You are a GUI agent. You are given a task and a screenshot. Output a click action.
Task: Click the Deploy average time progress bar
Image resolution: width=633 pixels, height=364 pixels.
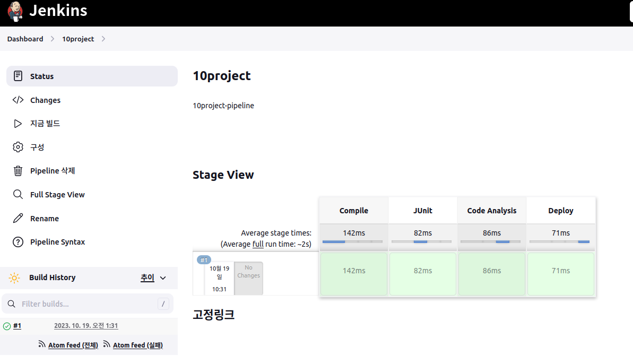560,241
